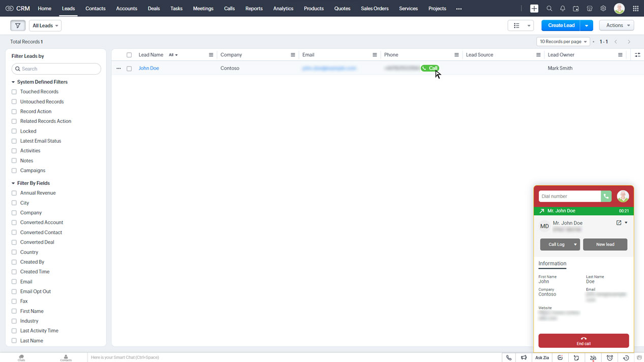Click the plus quick-create icon

click(x=534, y=9)
